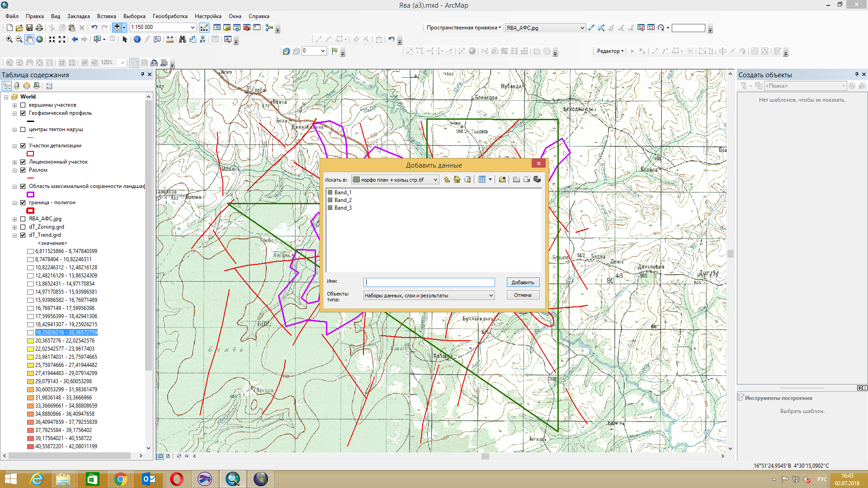Select the Pan hand tool
Viewport: 868px width, 488px height.
[29, 39]
